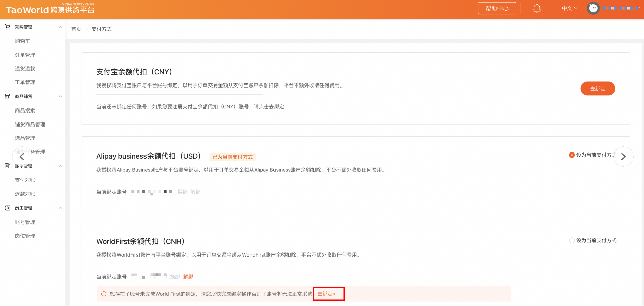Image resolution: width=644 pixels, height=306 pixels.
Task: Collapse the 采购管理 sidebar section
Action: coord(61,27)
